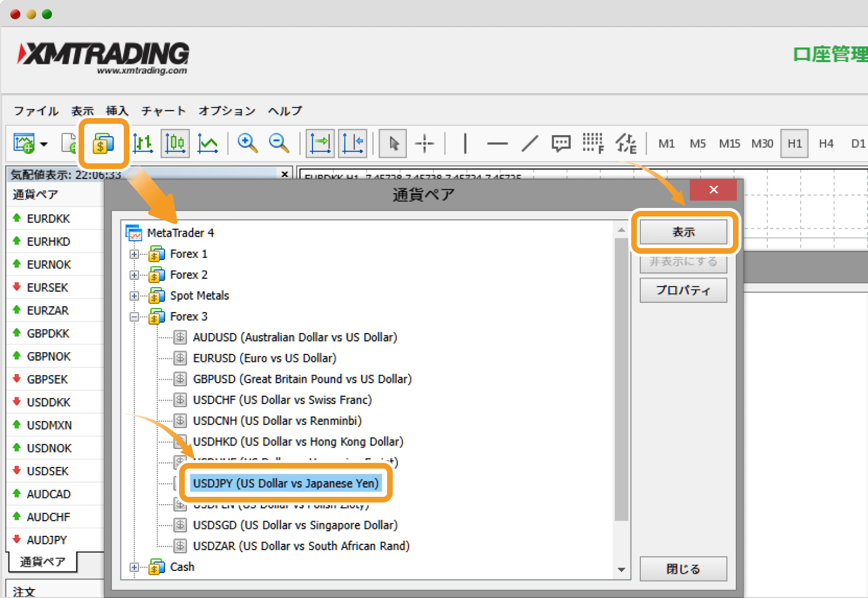The width and height of the screenshot is (868, 598).
Task: Draw a horizontal line tool
Action: (x=497, y=144)
